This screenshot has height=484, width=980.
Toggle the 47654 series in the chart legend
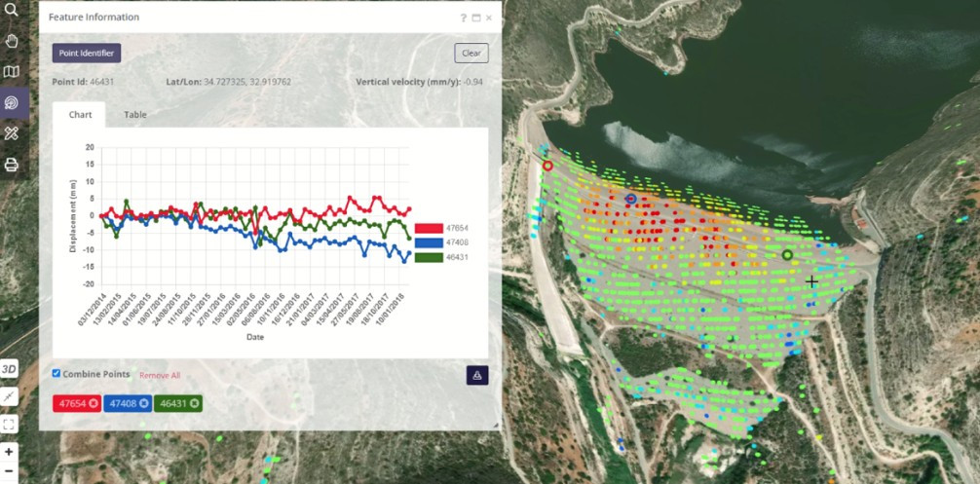click(x=429, y=228)
